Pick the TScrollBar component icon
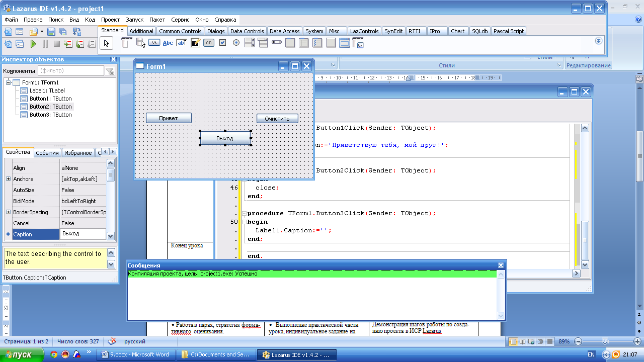644x362 pixels. click(277, 43)
